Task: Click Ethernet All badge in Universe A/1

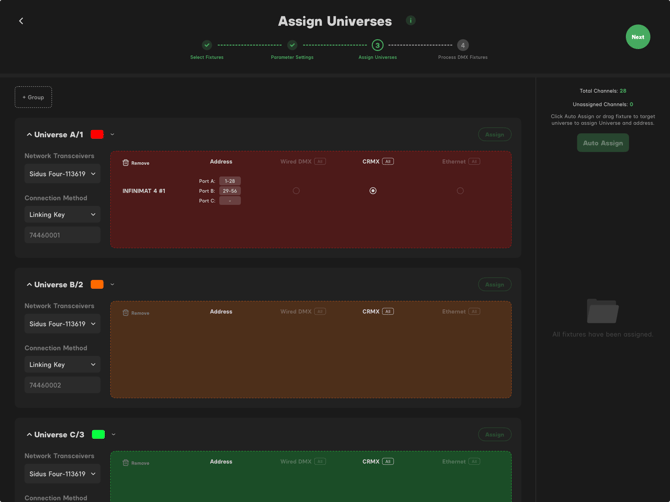Action: 474,161
